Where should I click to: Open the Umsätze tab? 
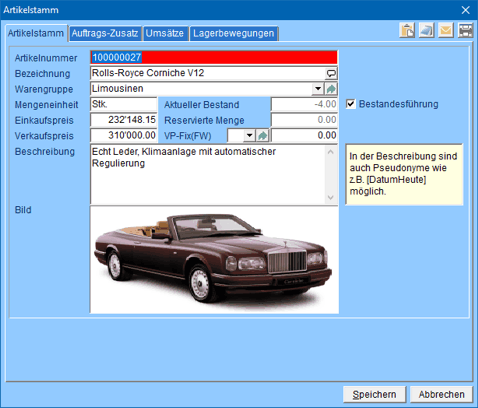coord(165,33)
